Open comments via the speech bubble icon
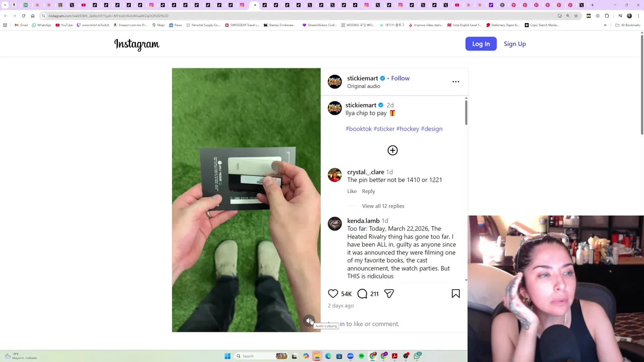The width and height of the screenshot is (644, 362). point(362,294)
